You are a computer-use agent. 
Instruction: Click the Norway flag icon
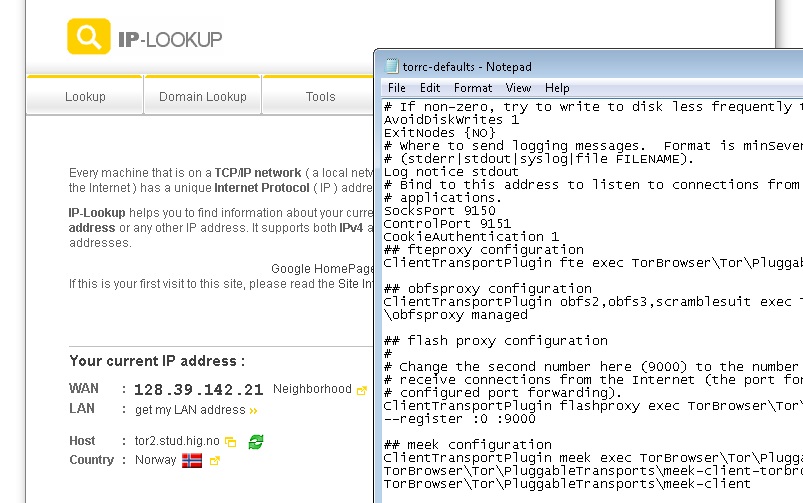[192, 460]
